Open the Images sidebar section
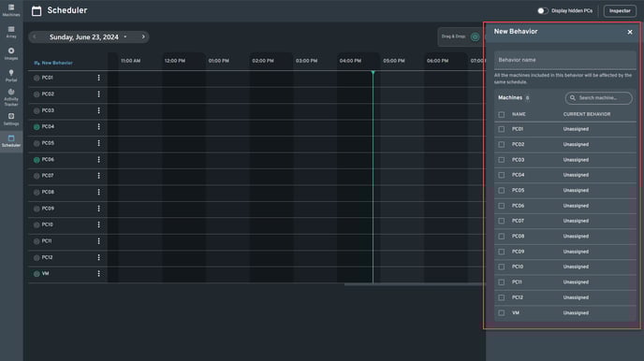 (x=11, y=53)
